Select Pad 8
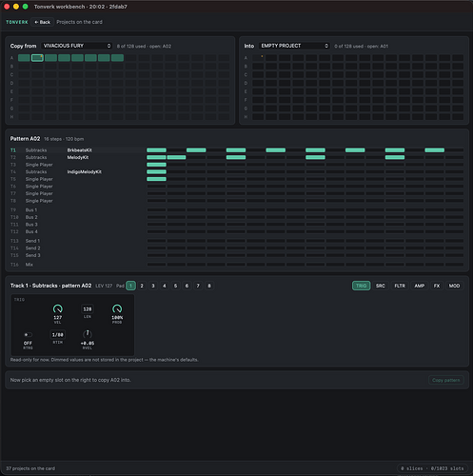Image resolution: width=473 pixels, height=476 pixels. (x=209, y=286)
